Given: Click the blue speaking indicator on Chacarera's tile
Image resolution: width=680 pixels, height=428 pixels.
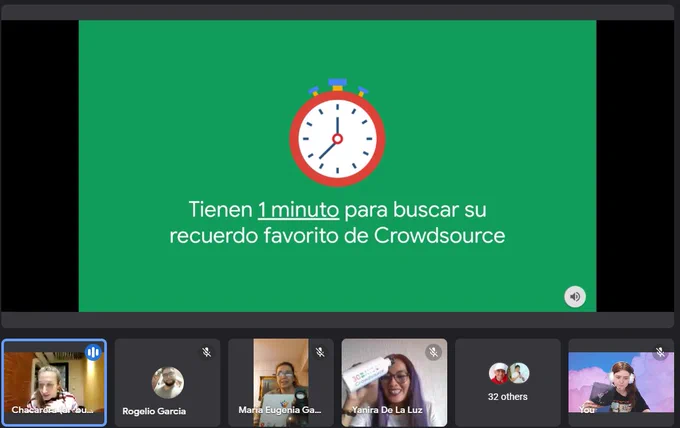Looking at the screenshot, I should 93,352.
